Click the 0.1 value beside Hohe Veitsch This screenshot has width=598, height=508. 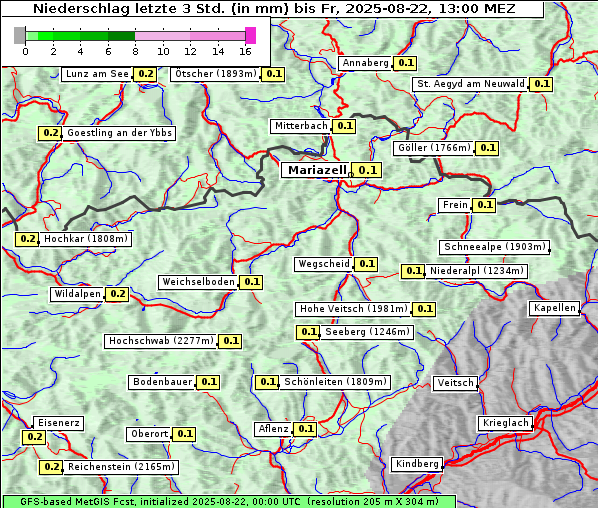pos(424,309)
